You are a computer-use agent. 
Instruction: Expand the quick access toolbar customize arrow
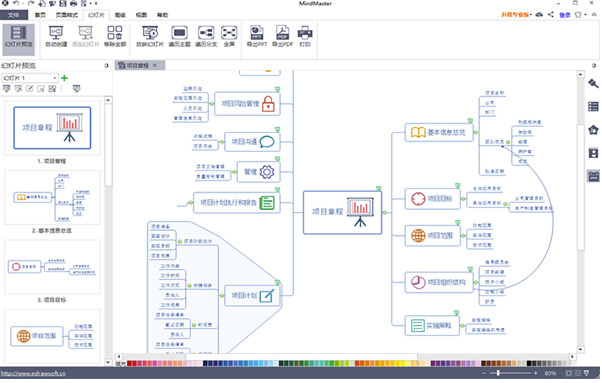click(x=96, y=3)
